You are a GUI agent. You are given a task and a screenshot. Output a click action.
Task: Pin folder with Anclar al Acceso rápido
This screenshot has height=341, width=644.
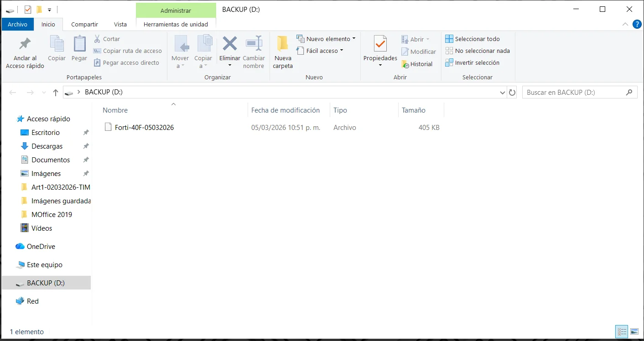click(x=25, y=53)
